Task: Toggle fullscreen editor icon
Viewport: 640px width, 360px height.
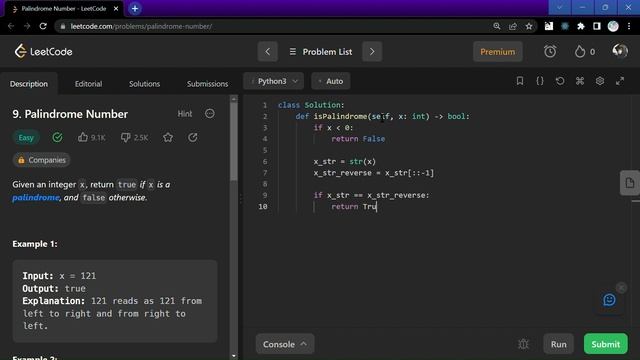Action: (620, 81)
